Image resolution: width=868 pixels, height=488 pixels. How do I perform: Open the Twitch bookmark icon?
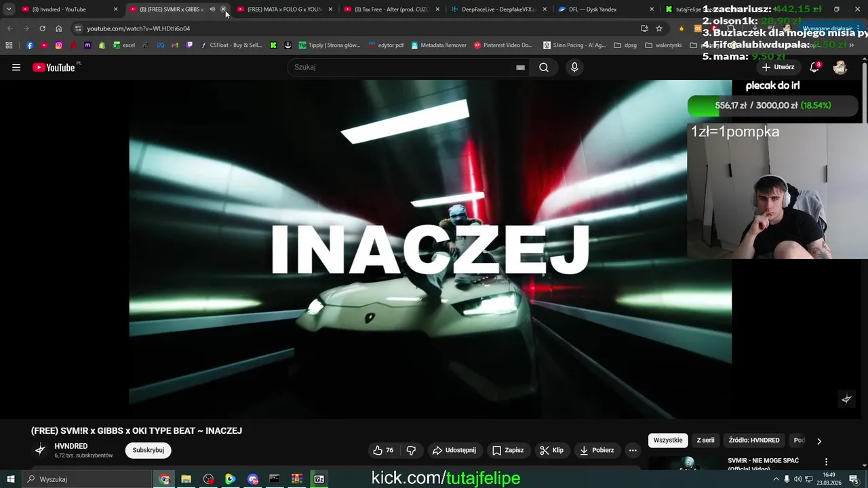click(x=189, y=45)
